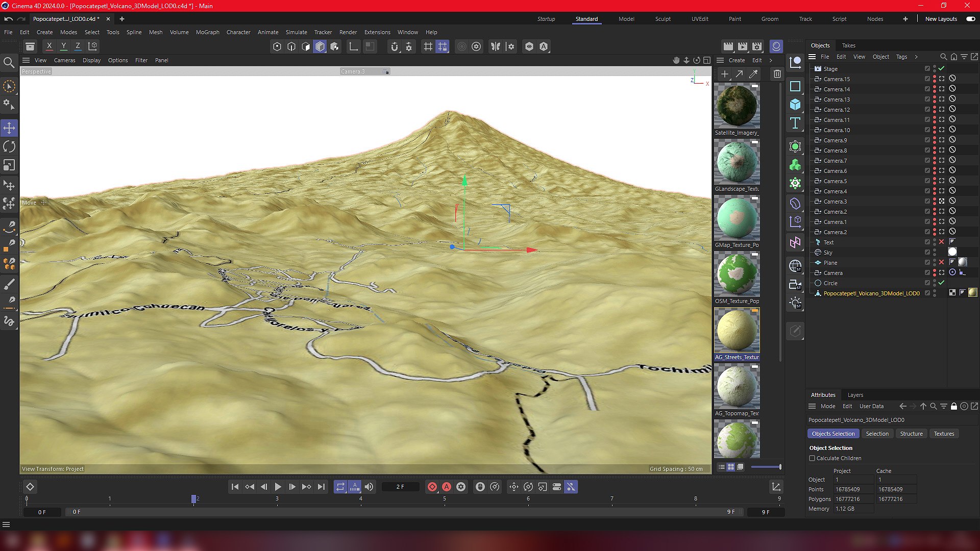Expand the Material Manager menu overflow arrow
Viewport: 980px width, 551px height.
coord(771,60)
